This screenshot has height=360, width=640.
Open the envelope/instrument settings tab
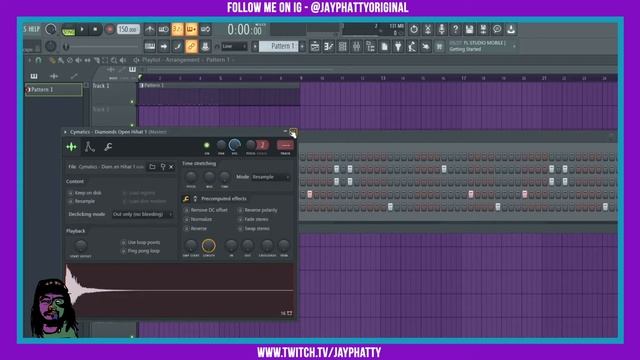click(90, 147)
